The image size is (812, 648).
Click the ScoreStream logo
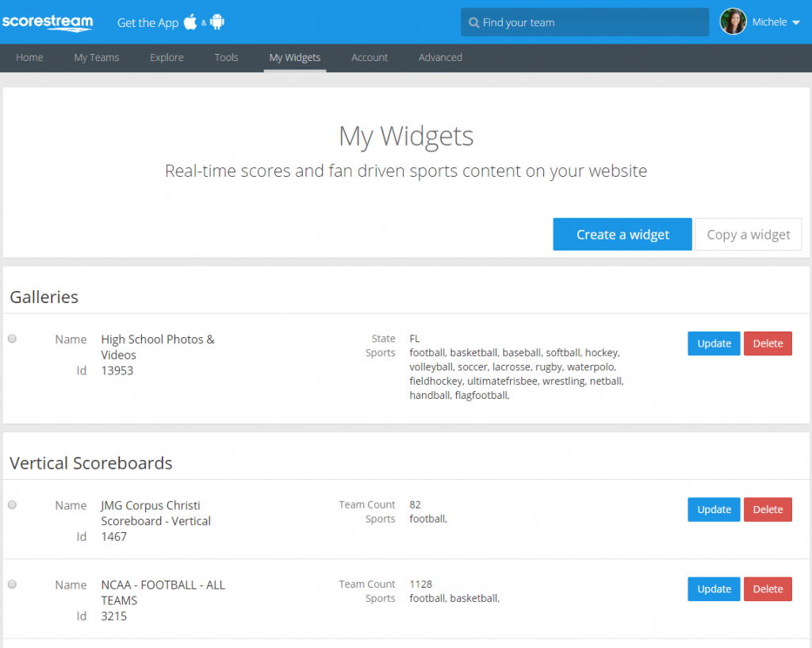tap(48, 23)
